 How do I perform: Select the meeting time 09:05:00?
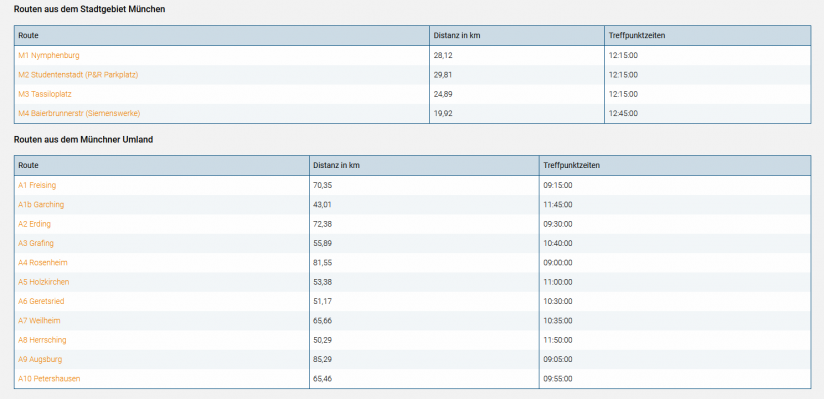coord(558,360)
